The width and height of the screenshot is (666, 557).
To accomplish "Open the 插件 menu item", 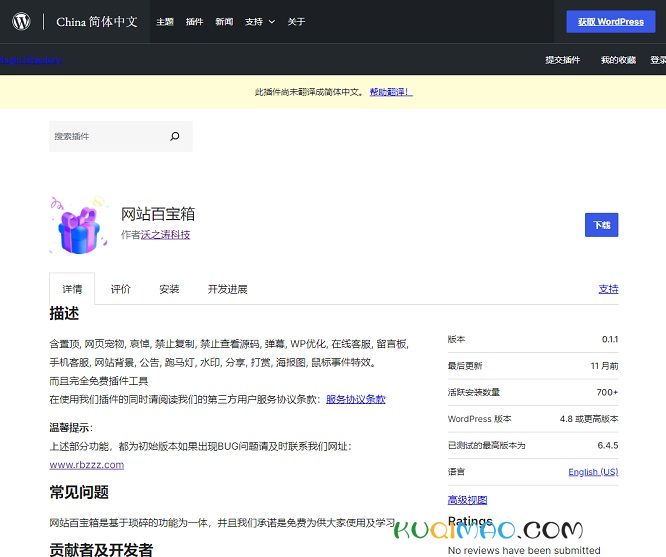I will point(195,22).
